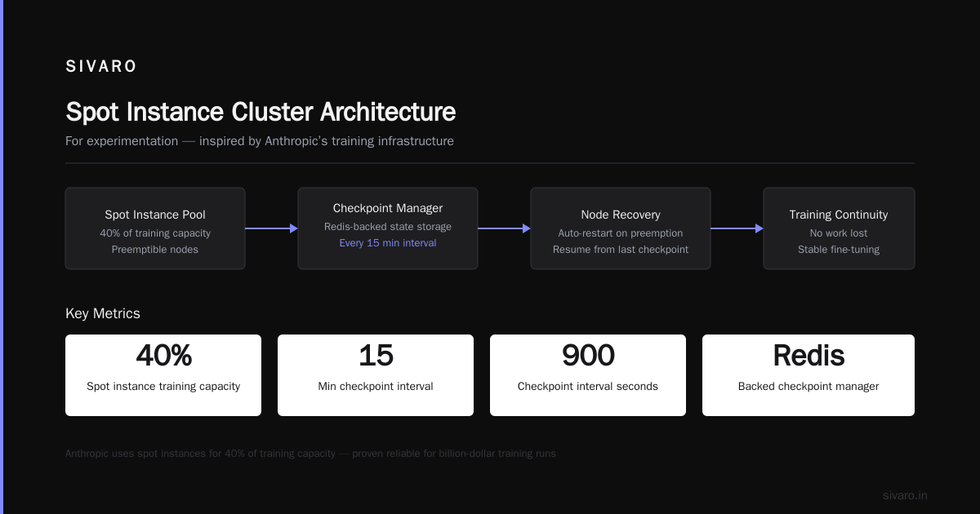The image size is (980, 514).
Task: Click the SIVARO logo text
Action: (101, 67)
